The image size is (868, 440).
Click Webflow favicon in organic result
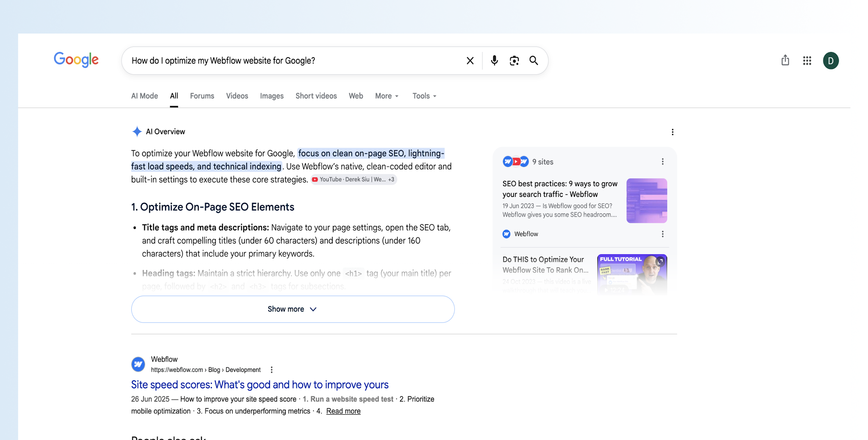coord(138,364)
